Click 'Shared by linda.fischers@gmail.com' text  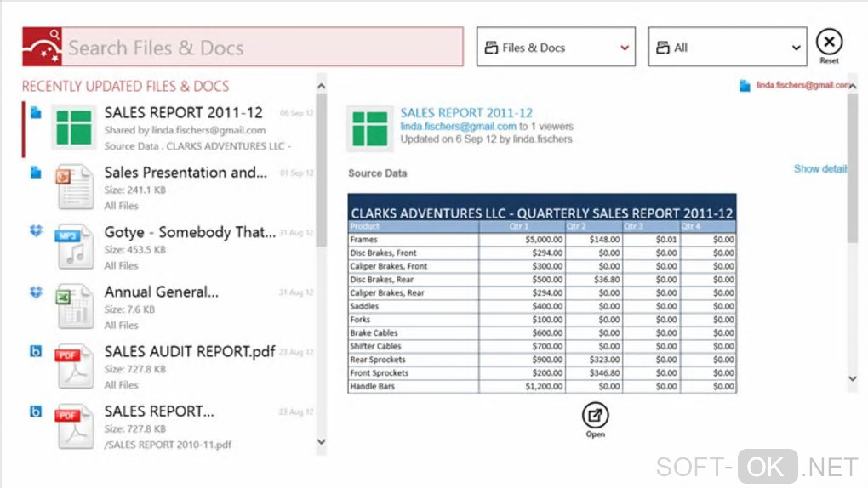click(x=185, y=130)
